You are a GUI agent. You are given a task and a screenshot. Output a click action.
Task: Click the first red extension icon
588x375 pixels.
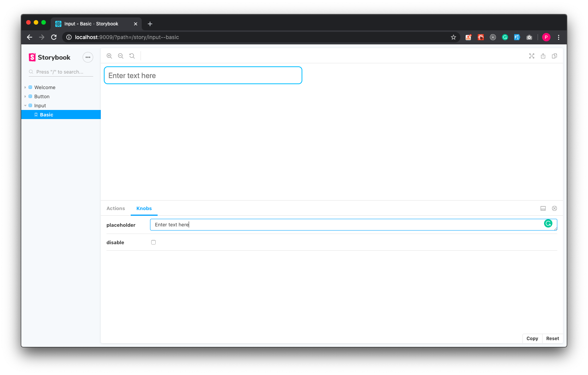(468, 37)
